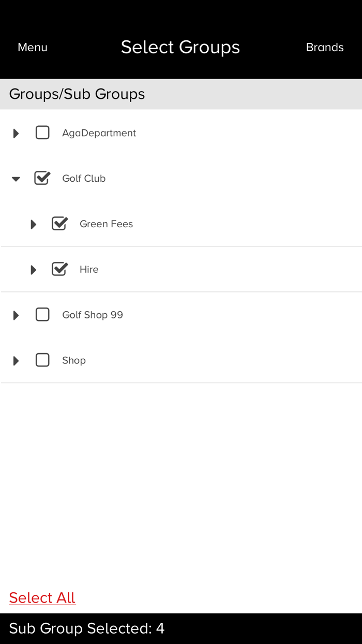Expand the Hire sub group arrow

[34, 270]
